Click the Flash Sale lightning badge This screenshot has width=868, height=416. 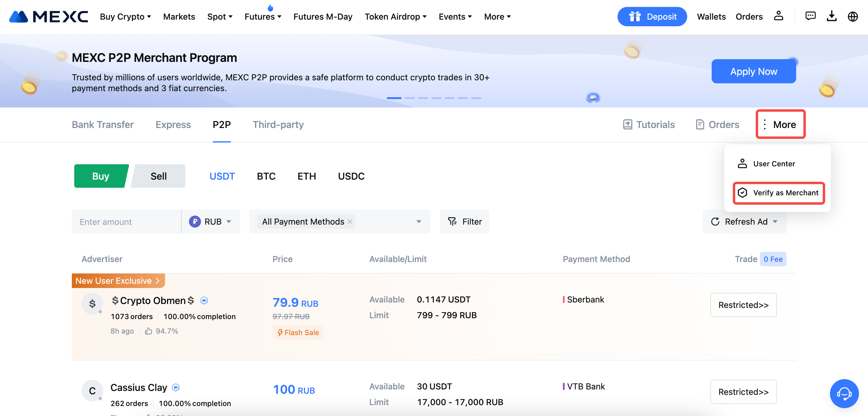pos(298,332)
